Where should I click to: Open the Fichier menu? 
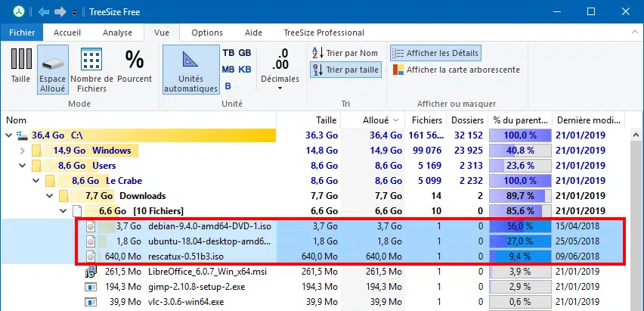pos(22,33)
